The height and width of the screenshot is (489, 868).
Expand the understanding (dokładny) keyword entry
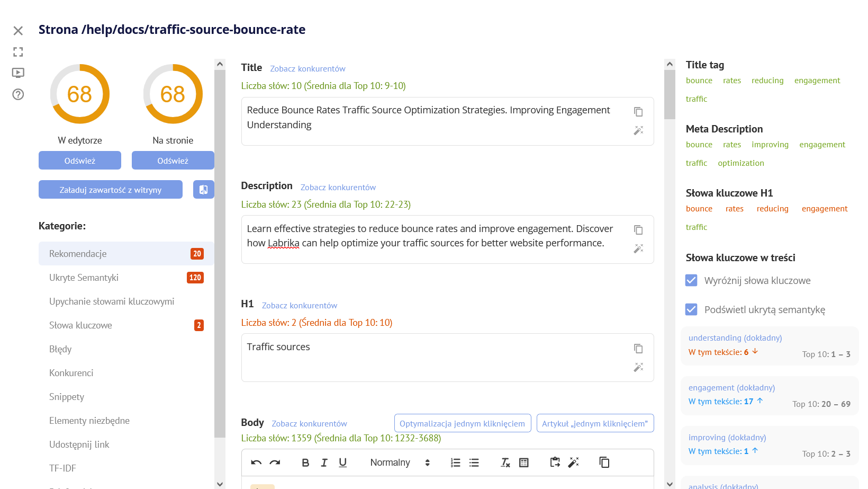(735, 337)
